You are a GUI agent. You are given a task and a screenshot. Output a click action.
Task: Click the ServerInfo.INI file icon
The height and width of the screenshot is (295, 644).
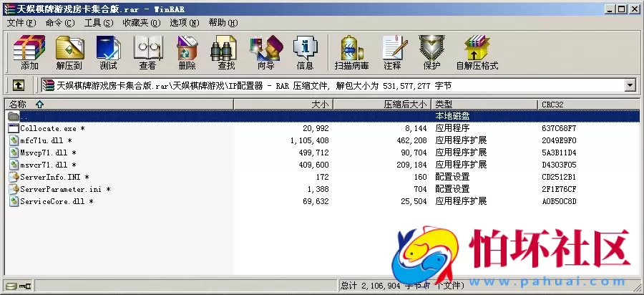(x=14, y=177)
